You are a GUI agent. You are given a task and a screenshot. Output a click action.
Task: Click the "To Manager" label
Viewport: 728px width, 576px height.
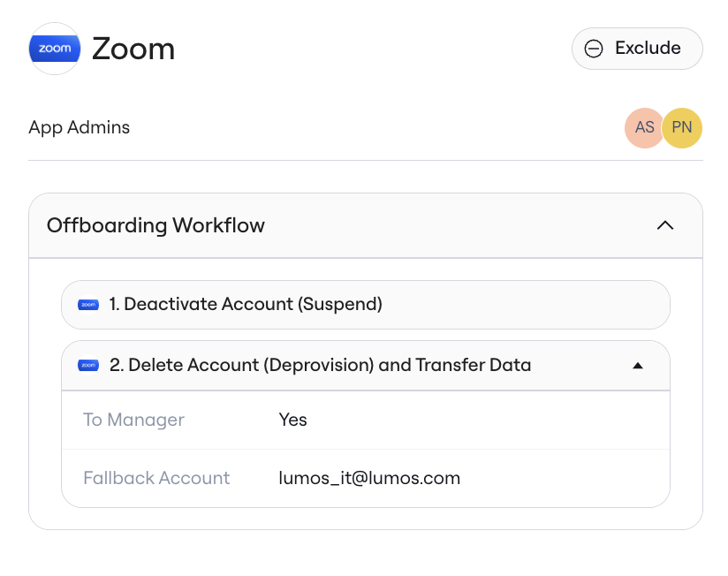tap(133, 420)
